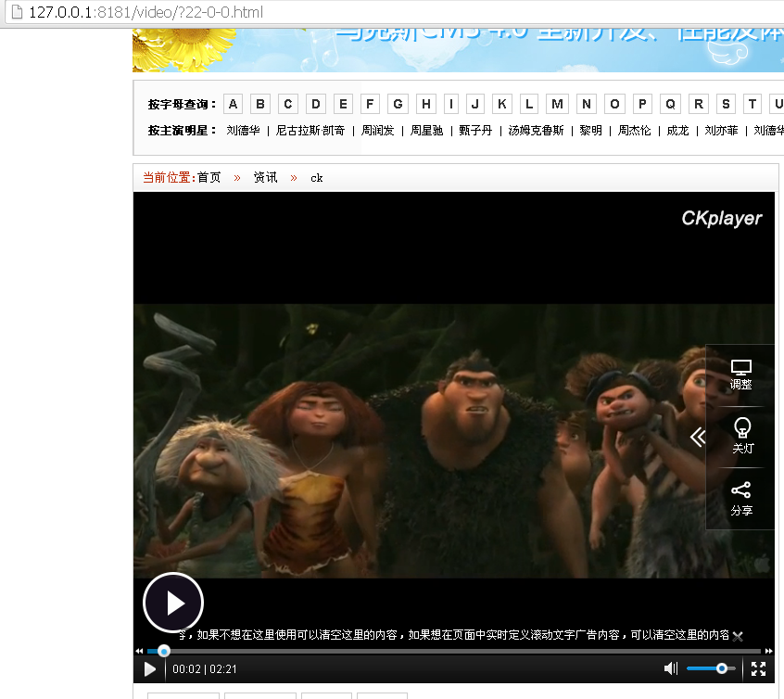The height and width of the screenshot is (699, 784).
Task: Filter by letter E
Action: click(343, 104)
